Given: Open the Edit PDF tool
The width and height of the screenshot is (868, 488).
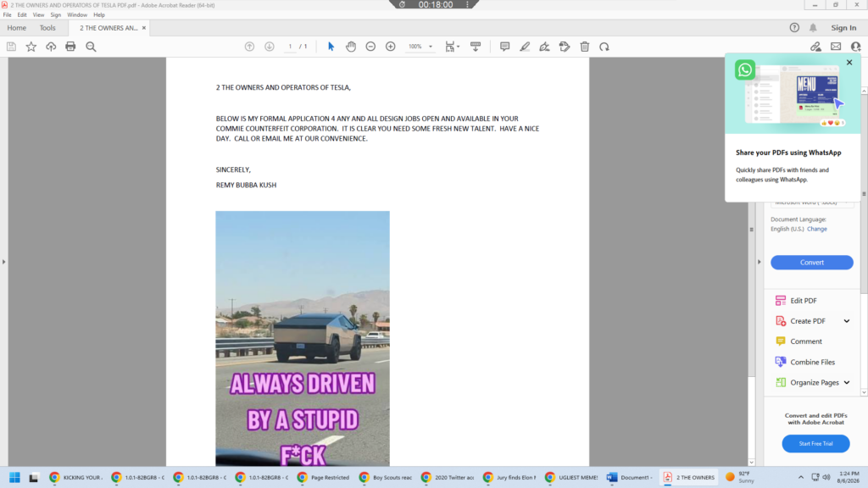Looking at the screenshot, I should coord(804,301).
